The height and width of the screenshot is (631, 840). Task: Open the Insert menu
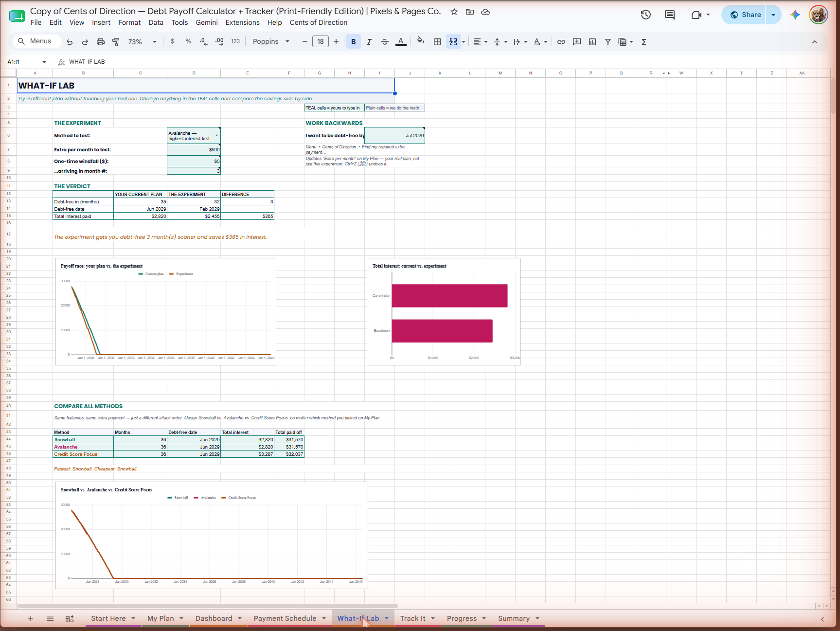(101, 22)
